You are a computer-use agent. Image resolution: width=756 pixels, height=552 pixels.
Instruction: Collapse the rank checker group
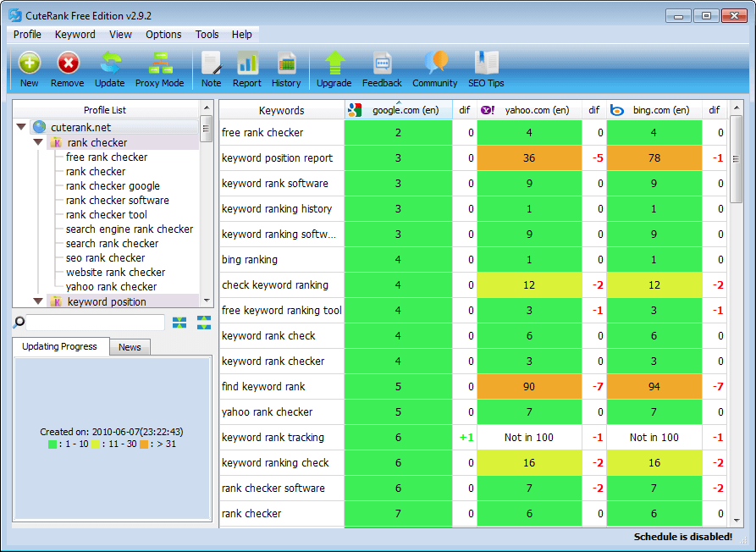coord(38,142)
